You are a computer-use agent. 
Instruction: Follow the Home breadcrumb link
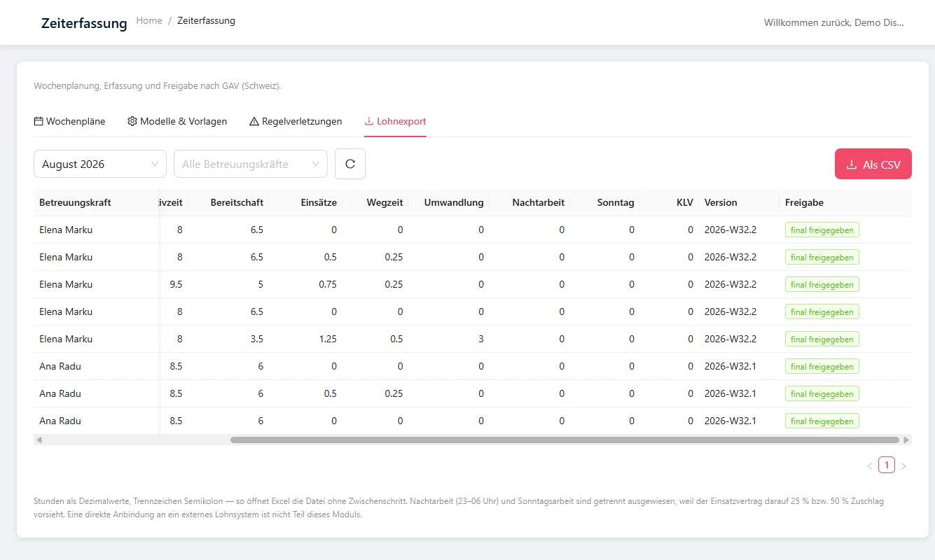pyautogui.click(x=149, y=20)
